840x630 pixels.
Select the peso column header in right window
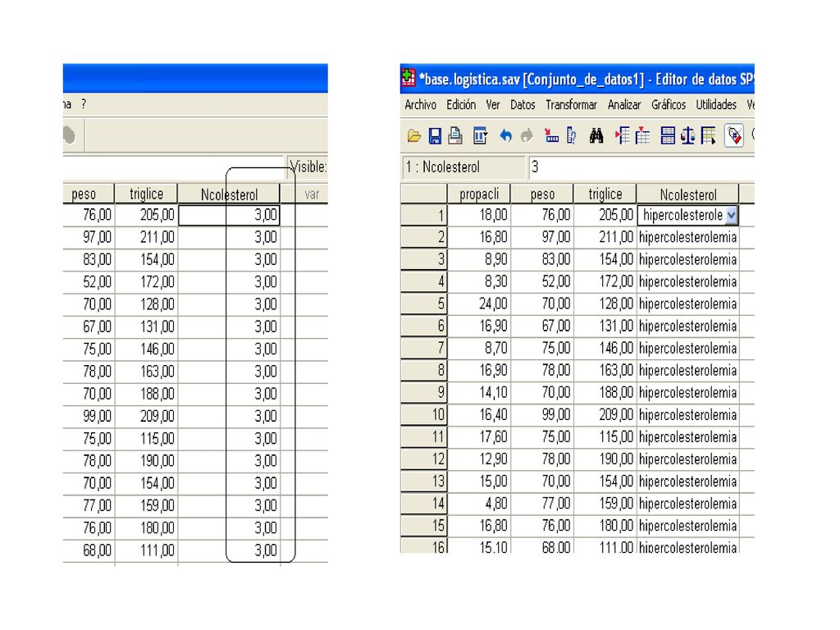542,194
